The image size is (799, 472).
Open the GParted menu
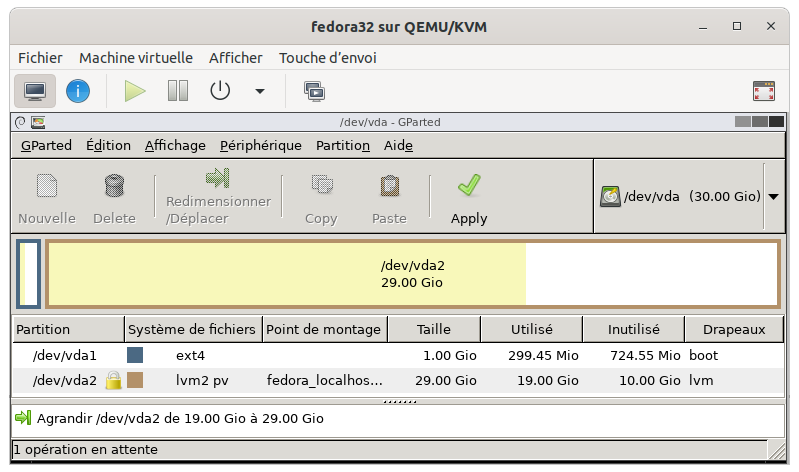pyautogui.click(x=46, y=146)
